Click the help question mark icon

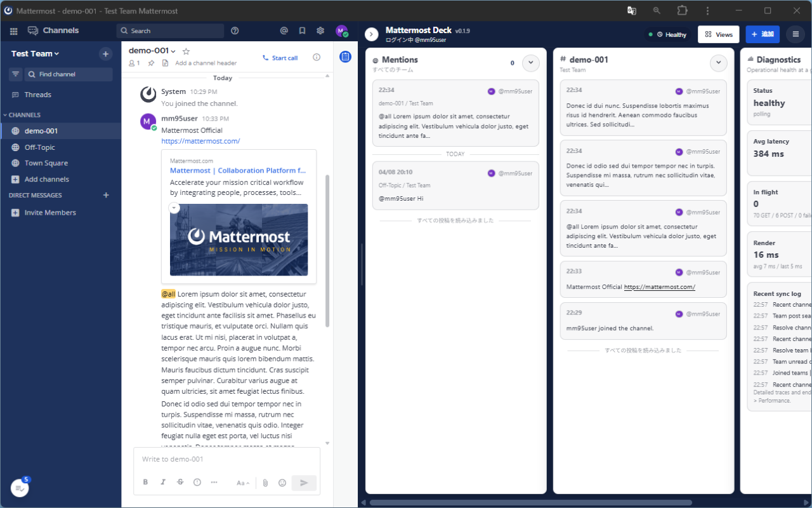(x=235, y=30)
